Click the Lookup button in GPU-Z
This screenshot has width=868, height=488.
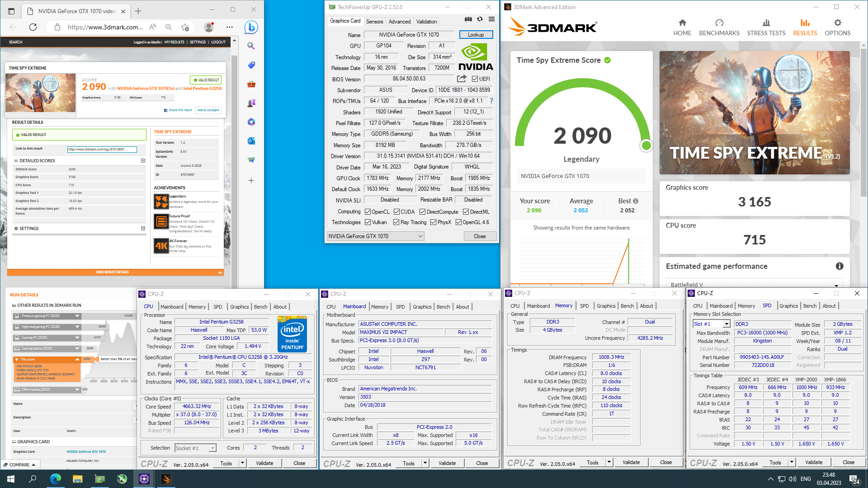(476, 35)
